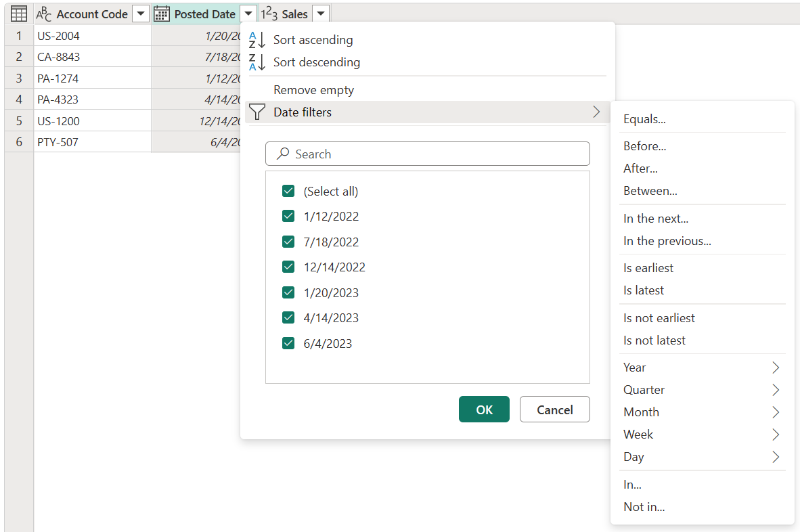
Task: Select Between... from Date filters
Action: pyautogui.click(x=650, y=190)
